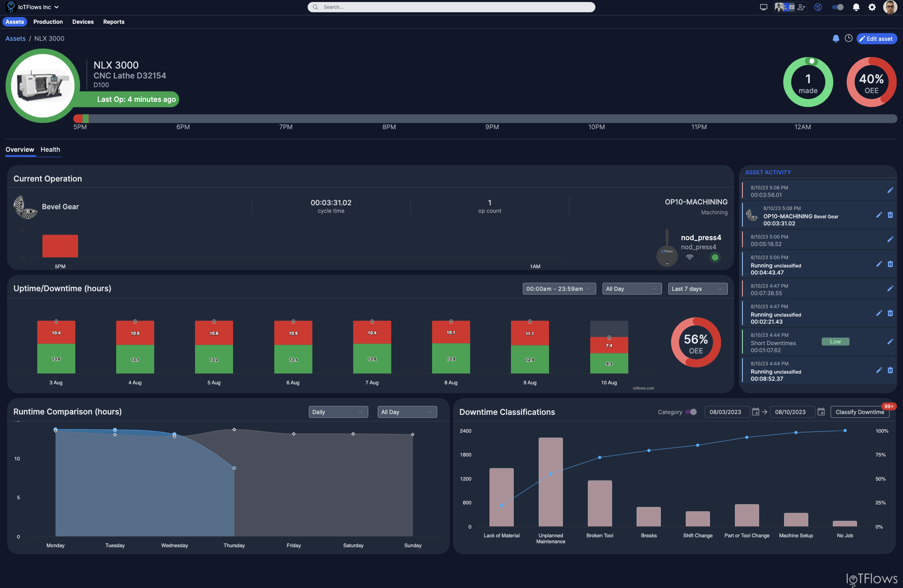Click the blue asset alert bell icon
Viewport: 903px width, 588px height.
[836, 38]
